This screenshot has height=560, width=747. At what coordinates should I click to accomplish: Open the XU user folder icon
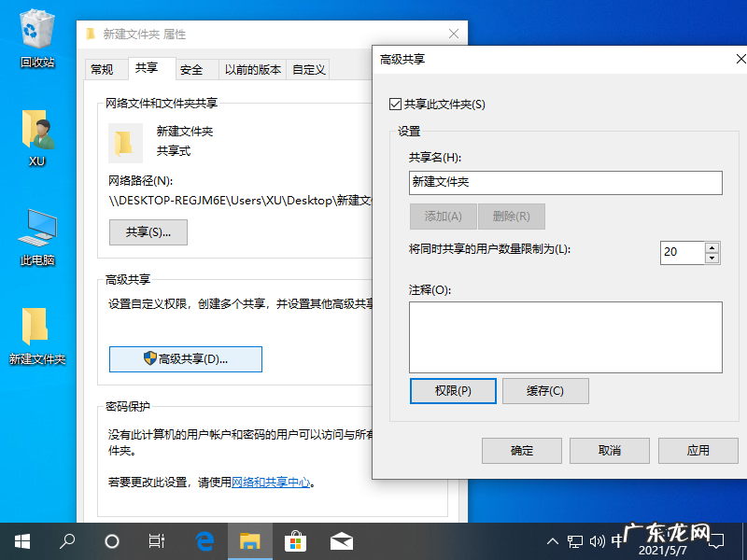(36, 131)
